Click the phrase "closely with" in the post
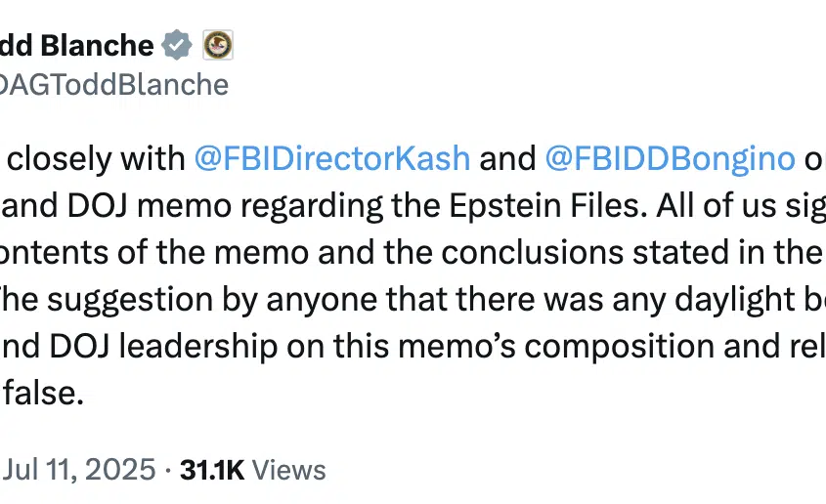This screenshot has width=826, height=504. click(x=97, y=158)
